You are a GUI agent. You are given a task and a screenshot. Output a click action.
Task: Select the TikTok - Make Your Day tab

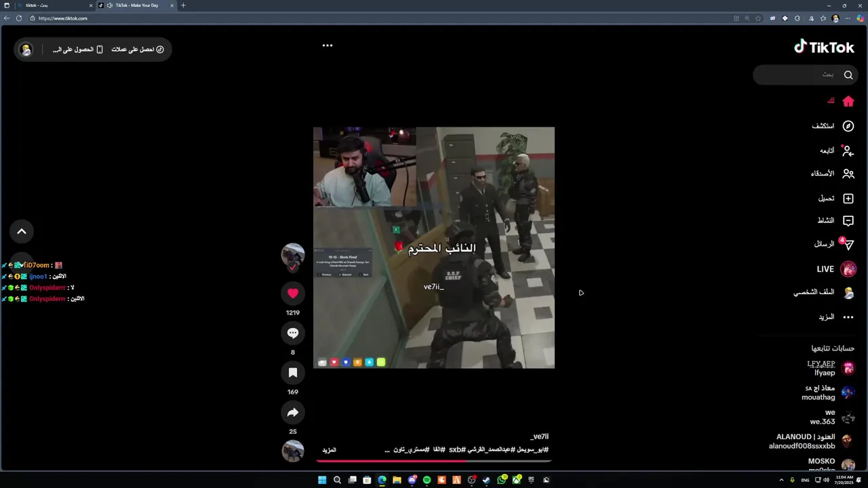tap(136, 5)
